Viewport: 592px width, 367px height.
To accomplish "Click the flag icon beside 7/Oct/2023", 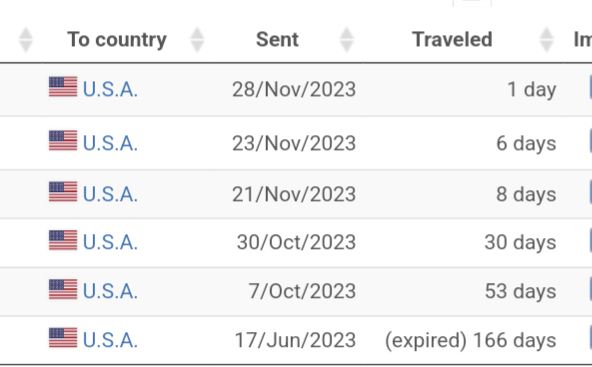I will pyautogui.click(x=63, y=289).
